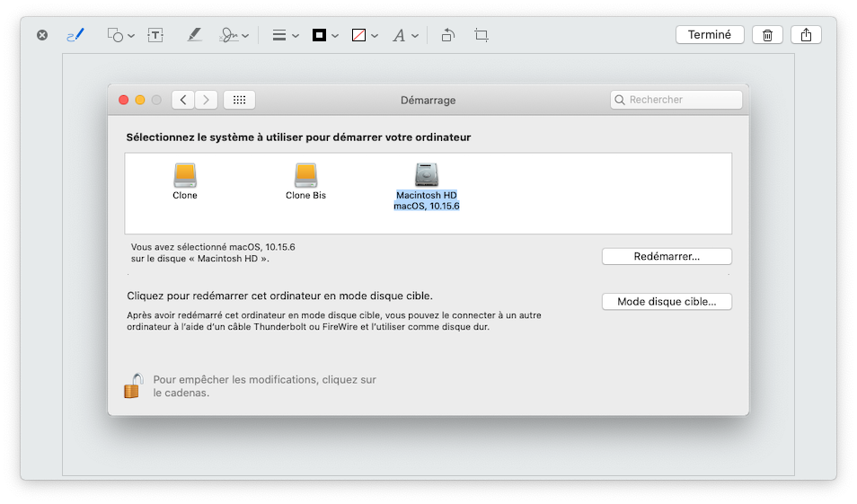The height and width of the screenshot is (504, 857).
Task: Click the Démarrage window title
Action: click(x=428, y=100)
